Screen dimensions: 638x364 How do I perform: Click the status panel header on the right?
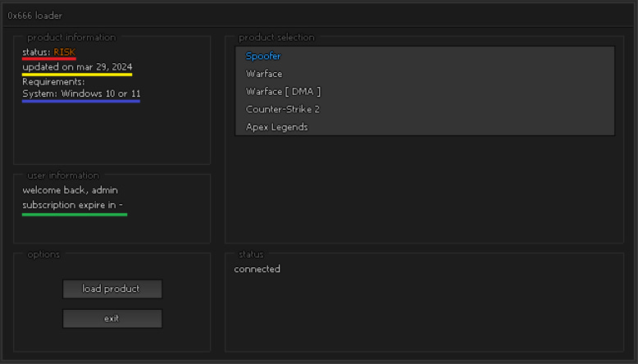pyautogui.click(x=250, y=254)
